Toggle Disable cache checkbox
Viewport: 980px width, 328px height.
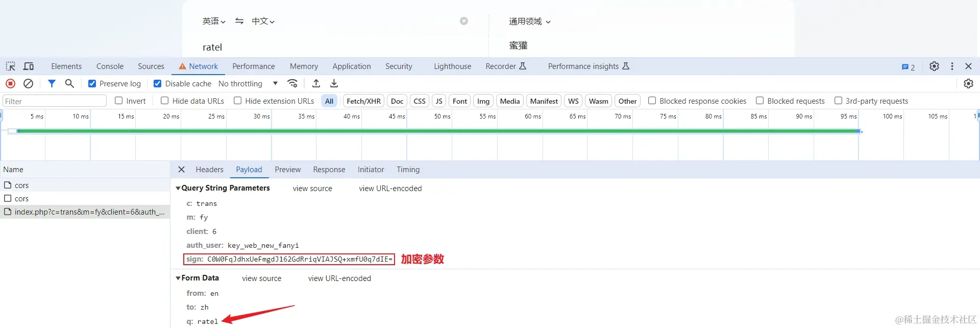tap(158, 83)
